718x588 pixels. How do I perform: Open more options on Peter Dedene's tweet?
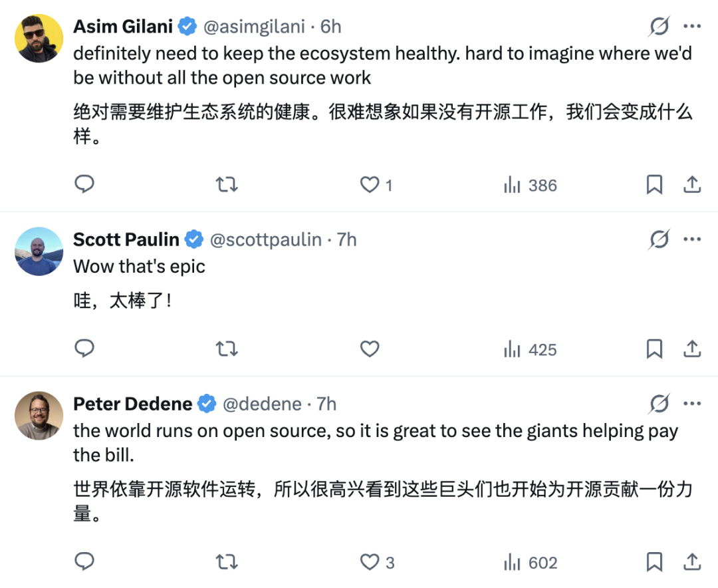tap(692, 403)
